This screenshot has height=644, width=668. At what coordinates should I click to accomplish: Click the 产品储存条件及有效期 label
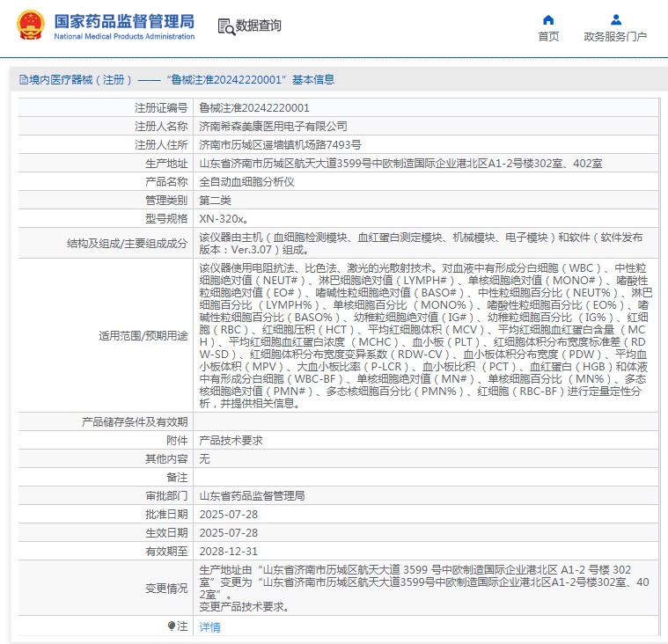[x=135, y=422]
